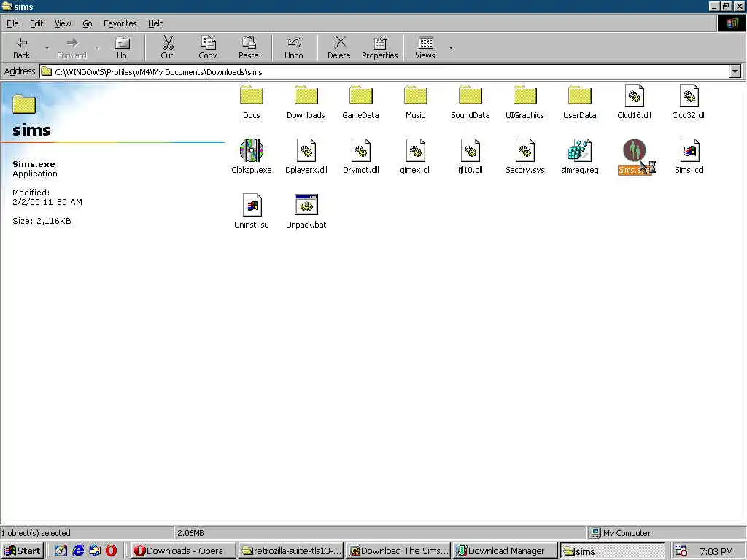Image resolution: width=747 pixels, height=560 pixels.
Task: Select the SoundData folder
Action: click(471, 102)
